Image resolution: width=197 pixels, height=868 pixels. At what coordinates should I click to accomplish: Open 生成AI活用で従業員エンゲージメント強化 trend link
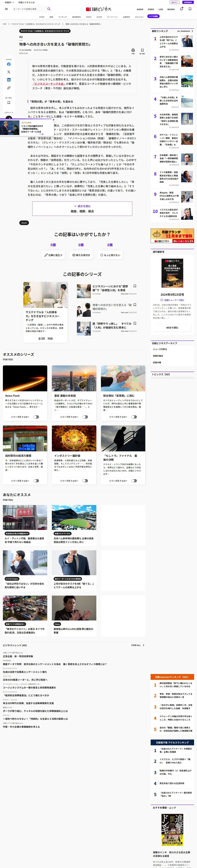coord(25,672)
